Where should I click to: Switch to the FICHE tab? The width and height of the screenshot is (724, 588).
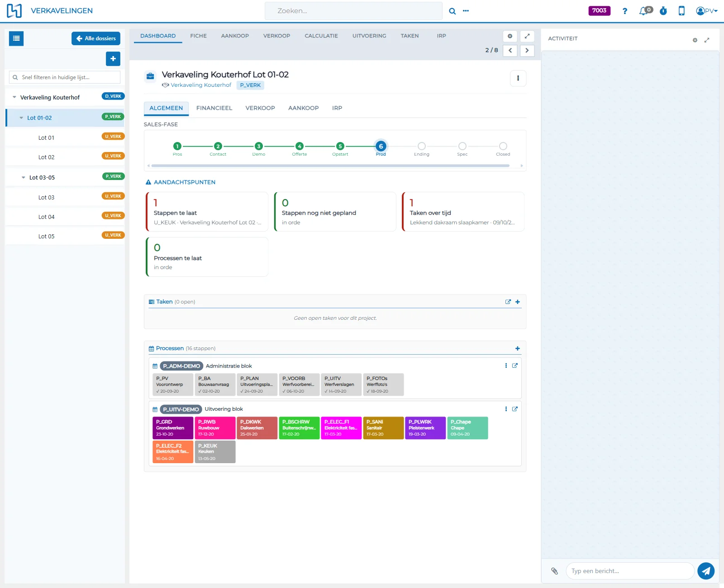tap(198, 36)
